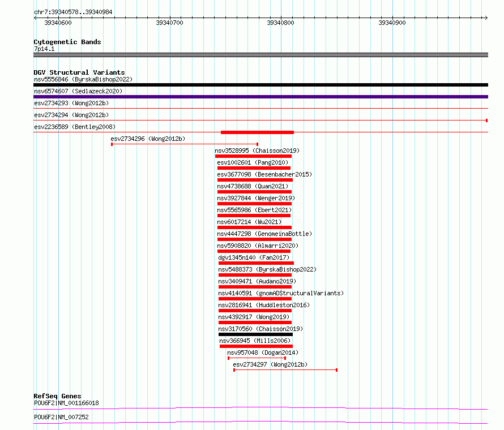Image resolution: width=504 pixels, height=430 pixels.
Task: Click nsv957048 (Dogan2014) label
Action: [x=263, y=352]
